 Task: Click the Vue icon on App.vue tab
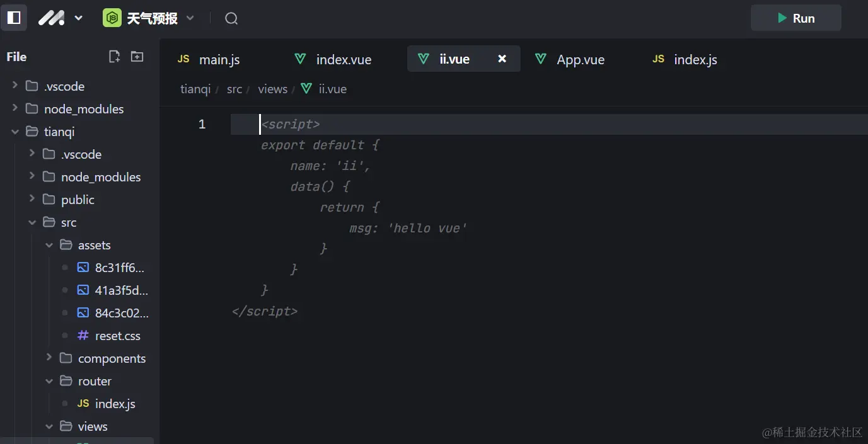pos(540,59)
